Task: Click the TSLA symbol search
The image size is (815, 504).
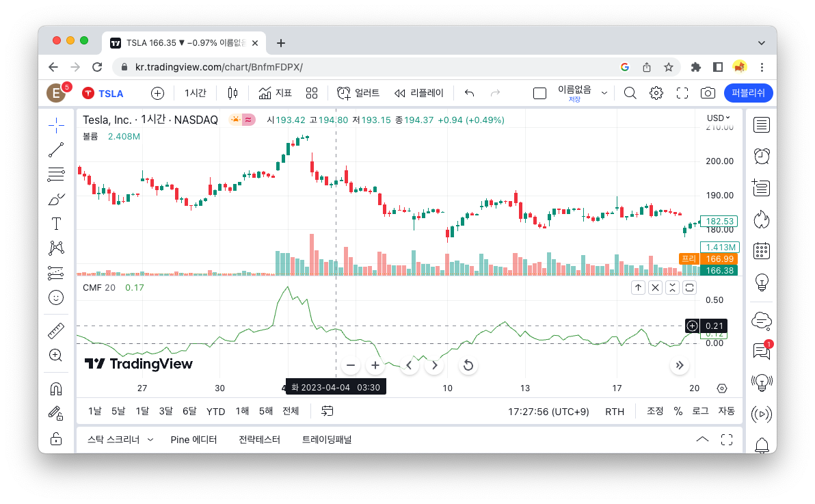Action: click(103, 93)
